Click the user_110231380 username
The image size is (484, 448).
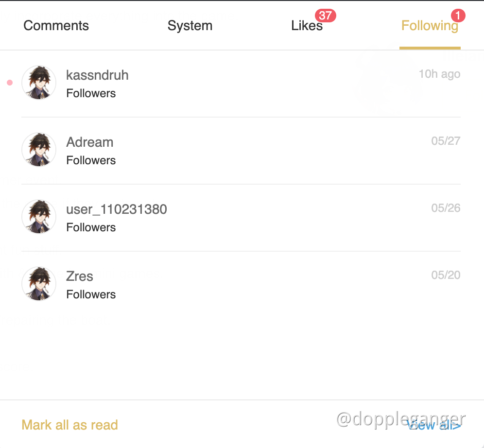point(117,209)
